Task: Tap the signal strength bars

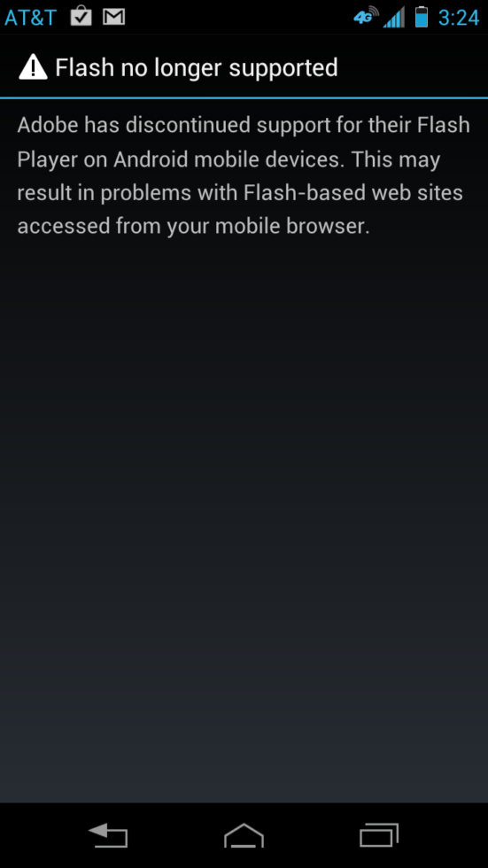Action: pyautogui.click(x=394, y=17)
